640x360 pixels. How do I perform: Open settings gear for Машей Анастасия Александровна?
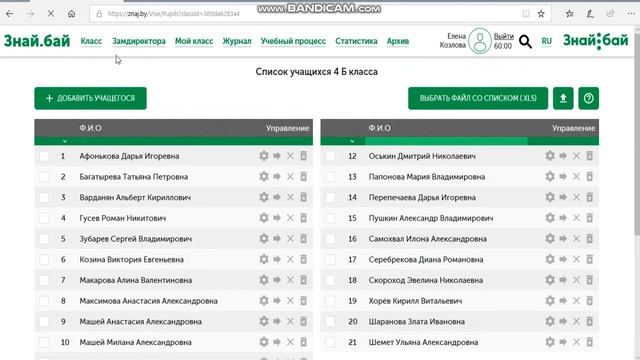point(264,322)
